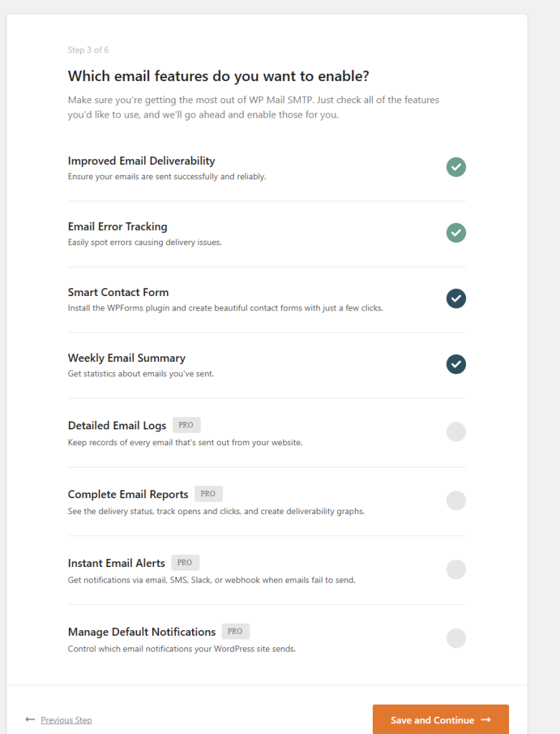Enable Detailed Email Logs circle toggle
This screenshot has width=560, height=734.
[x=456, y=432]
